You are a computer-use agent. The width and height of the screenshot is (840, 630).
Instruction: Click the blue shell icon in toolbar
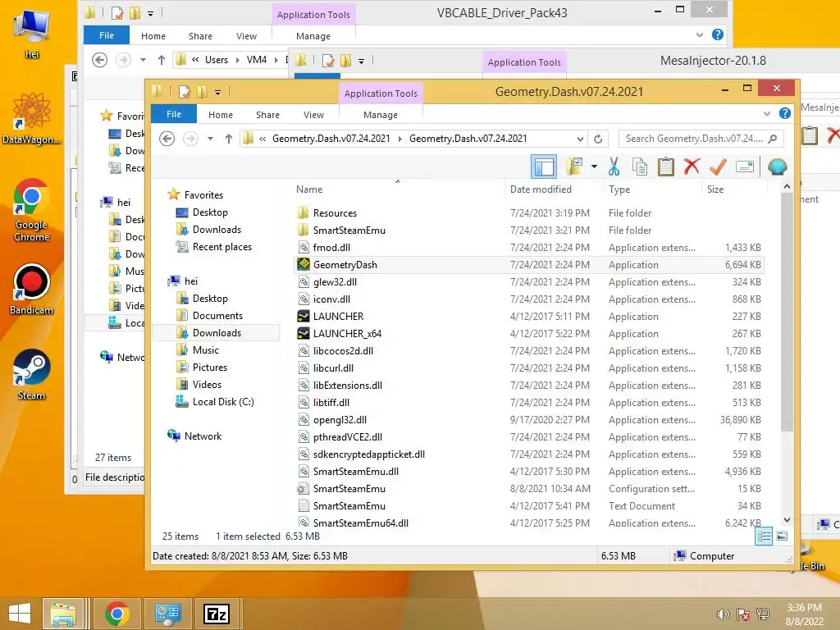click(x=778, y=167)
